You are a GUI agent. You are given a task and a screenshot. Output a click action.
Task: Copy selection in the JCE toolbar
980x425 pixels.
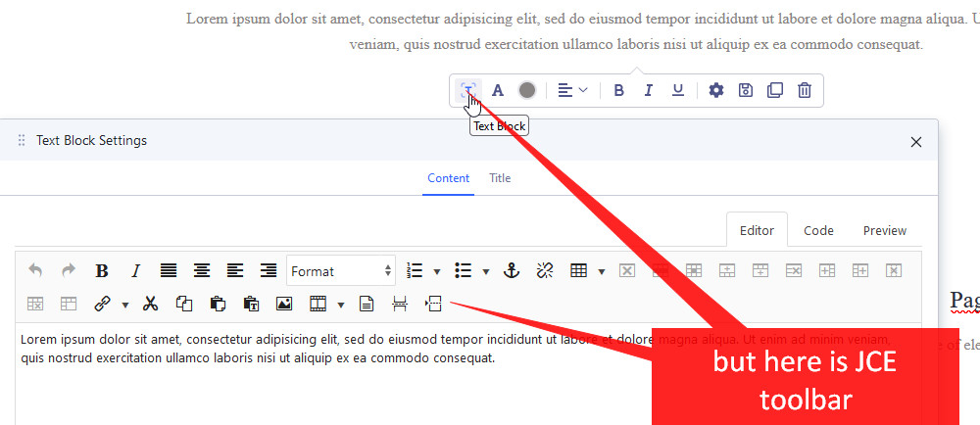pyautogui.click(x=184, y=304)
